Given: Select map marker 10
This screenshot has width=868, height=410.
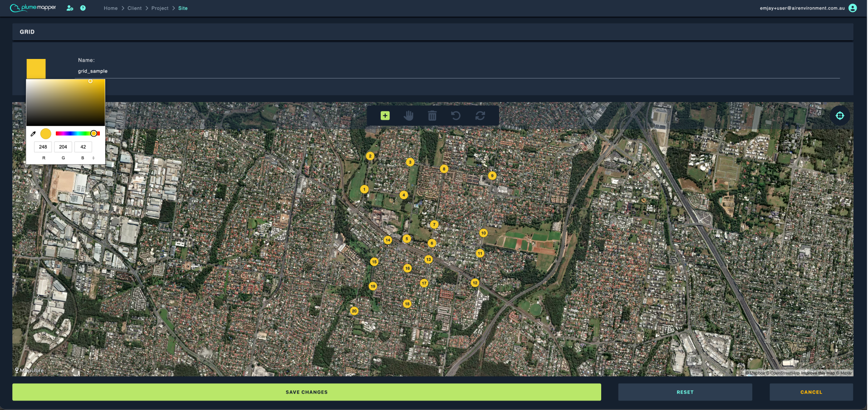Looking at the screenshot, I should pos(484,233).
